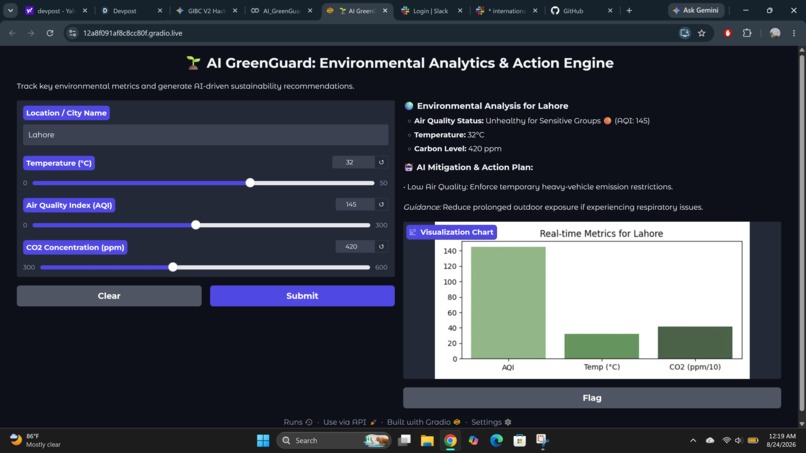Open the Use via API link
This screenshot has width=806, height=453.
[x=350, y=422]
